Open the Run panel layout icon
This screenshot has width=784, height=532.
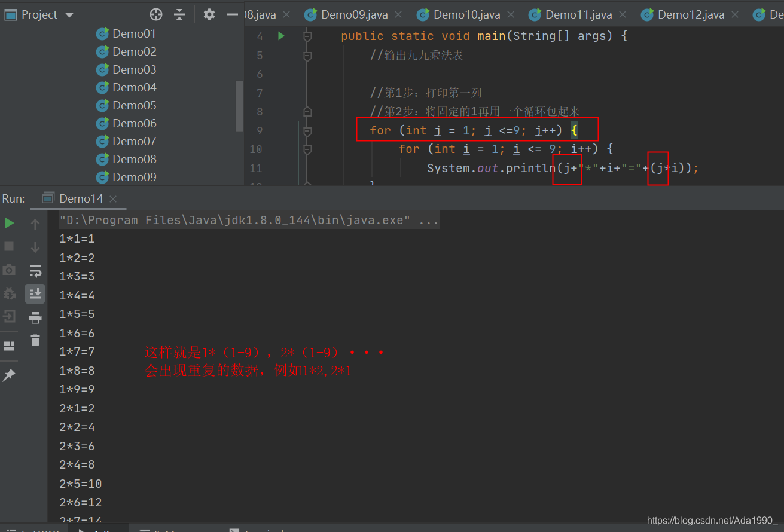pyautogui.click(x=10, y=346)
